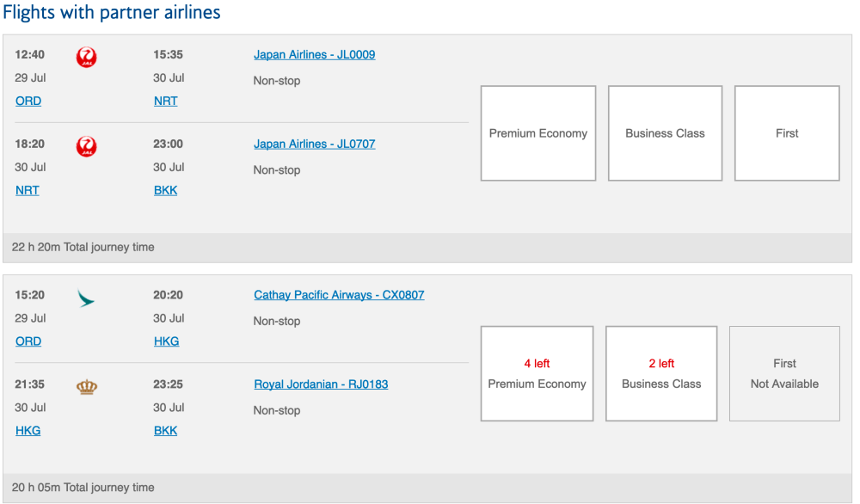Viewport: 860px width, 504px height.
Task: Click the NRT link under the 18:20 departure
Action: (x=28, y=191)
